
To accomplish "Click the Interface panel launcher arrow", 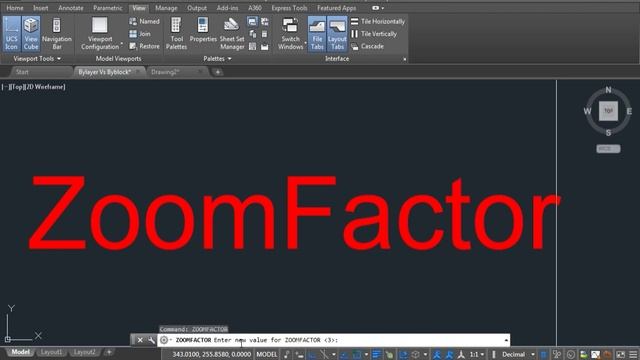I will pyautogui.click(x=404, y=59).
